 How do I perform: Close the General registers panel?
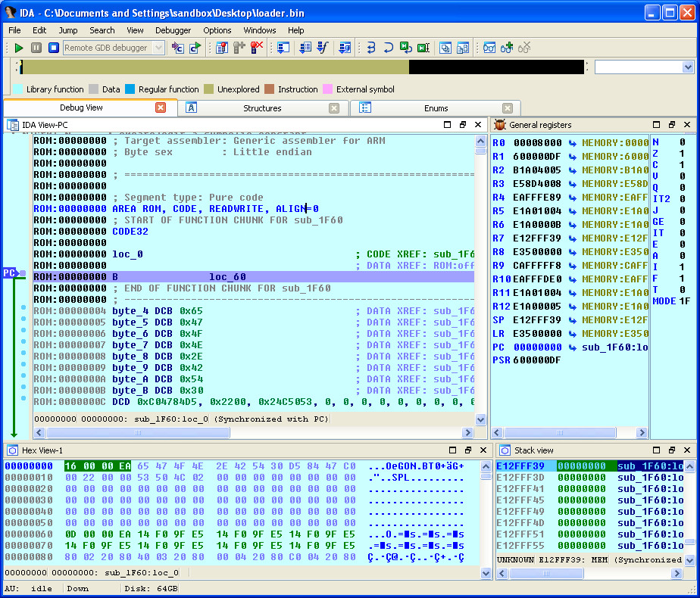(687, 124)
